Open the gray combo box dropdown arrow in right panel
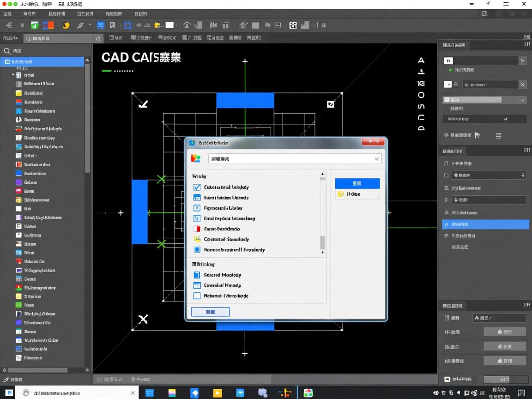Image resolution: width=532 pixels, height=399 pixels. click(x=522, y=100)
